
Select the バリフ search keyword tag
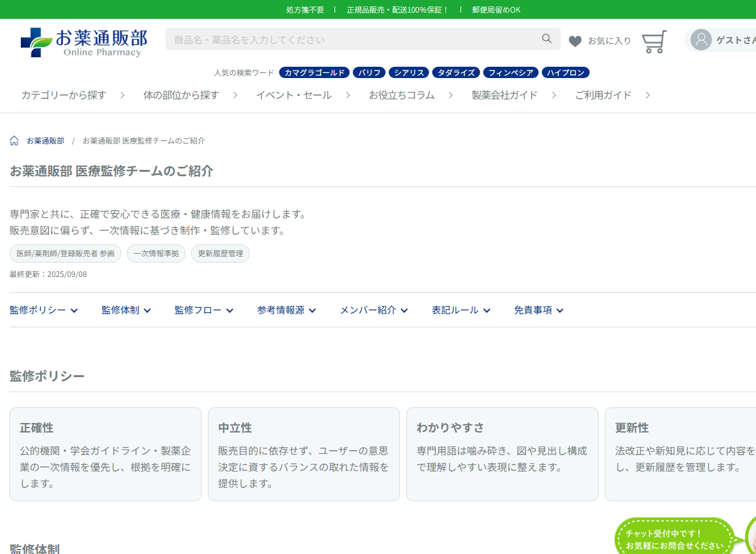[369, 72]
